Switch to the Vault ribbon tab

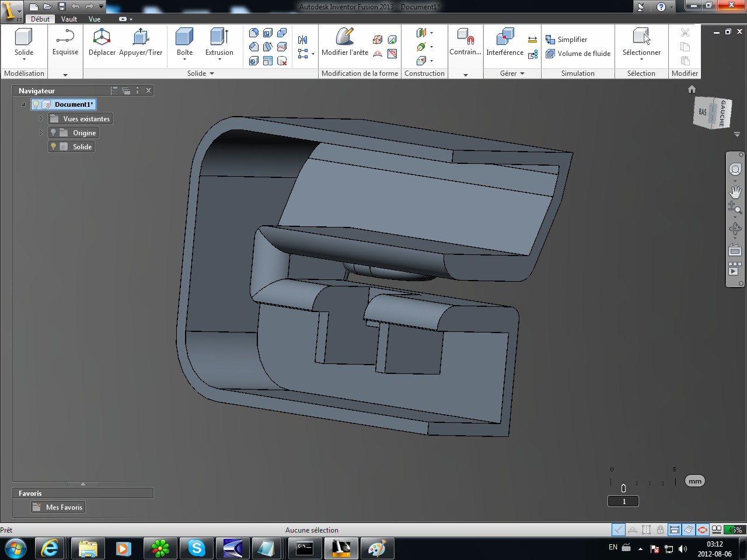pos(69,19)
